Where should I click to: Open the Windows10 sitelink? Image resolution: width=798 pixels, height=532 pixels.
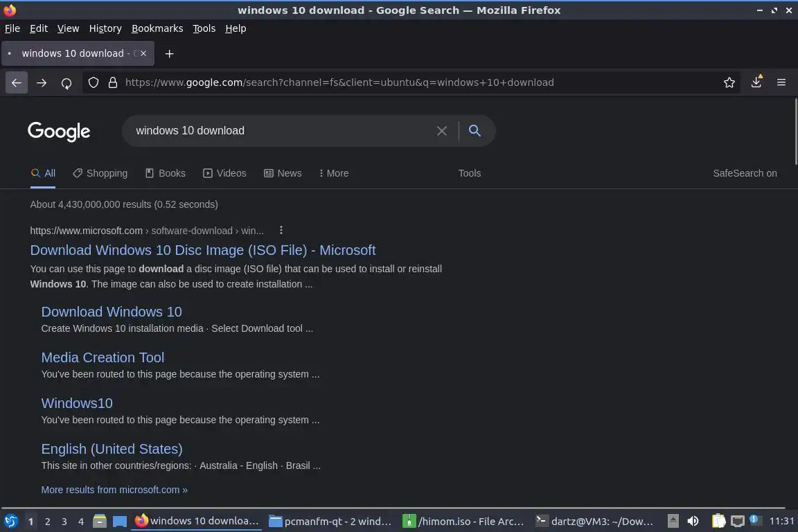[x=77, y=403]
